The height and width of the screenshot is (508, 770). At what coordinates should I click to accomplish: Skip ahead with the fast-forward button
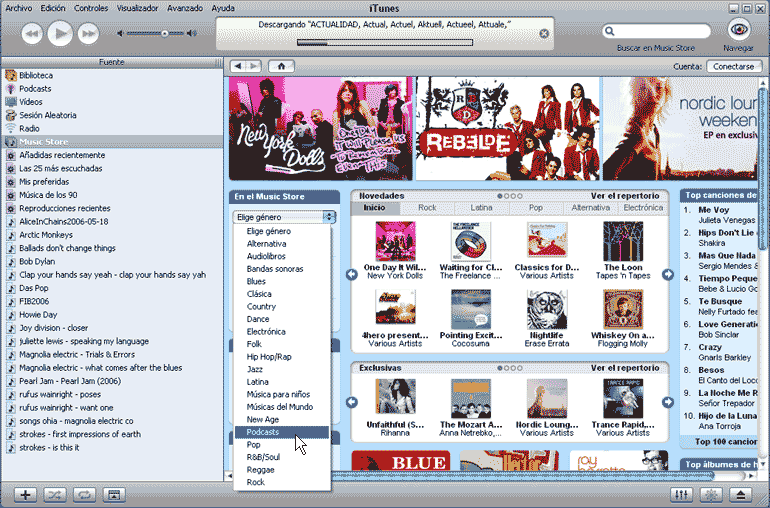pos(88,34)
